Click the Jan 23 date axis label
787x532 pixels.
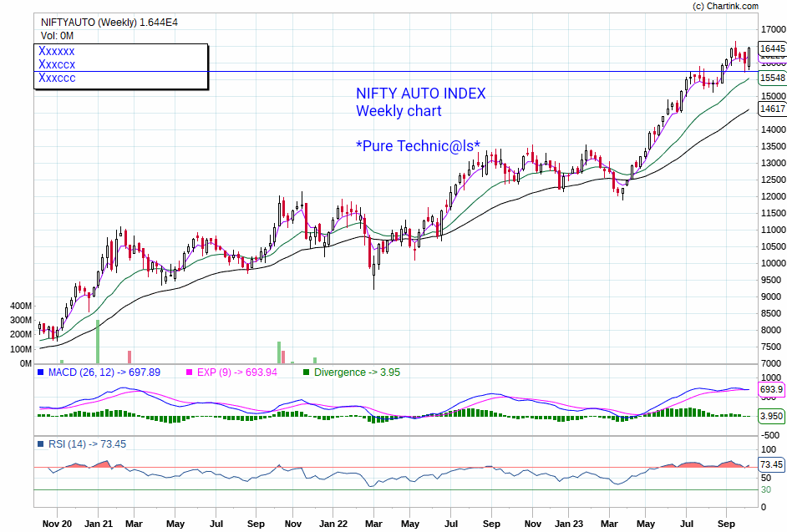tap(569, 524)
